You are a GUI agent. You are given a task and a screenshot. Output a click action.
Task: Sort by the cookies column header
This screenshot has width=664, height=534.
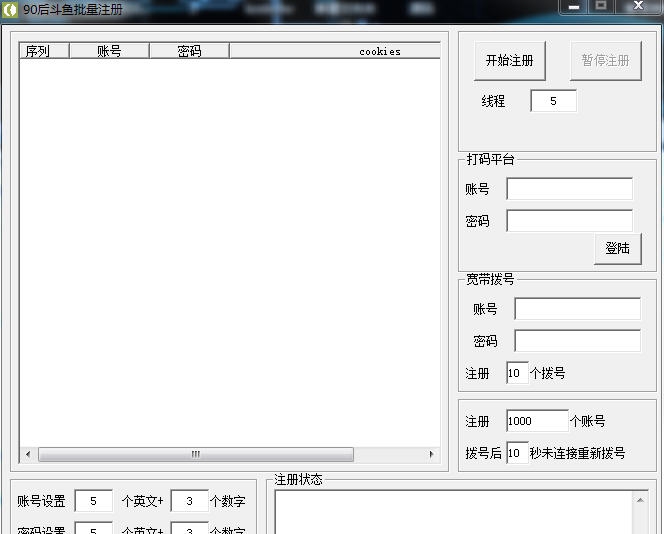coord(335,51)
